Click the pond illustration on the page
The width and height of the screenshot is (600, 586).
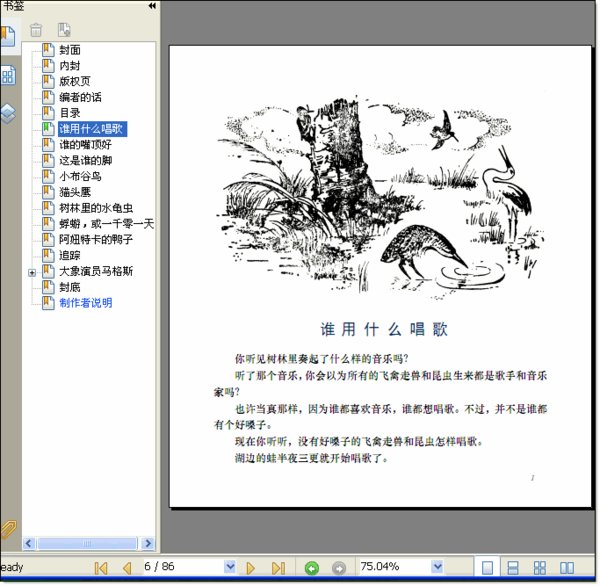[x=382, y=196]
